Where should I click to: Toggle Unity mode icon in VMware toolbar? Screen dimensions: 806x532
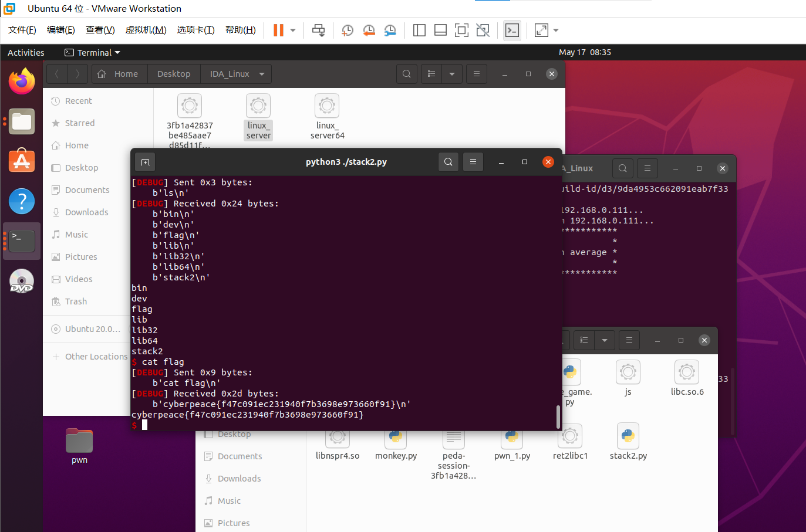point(483,30)
